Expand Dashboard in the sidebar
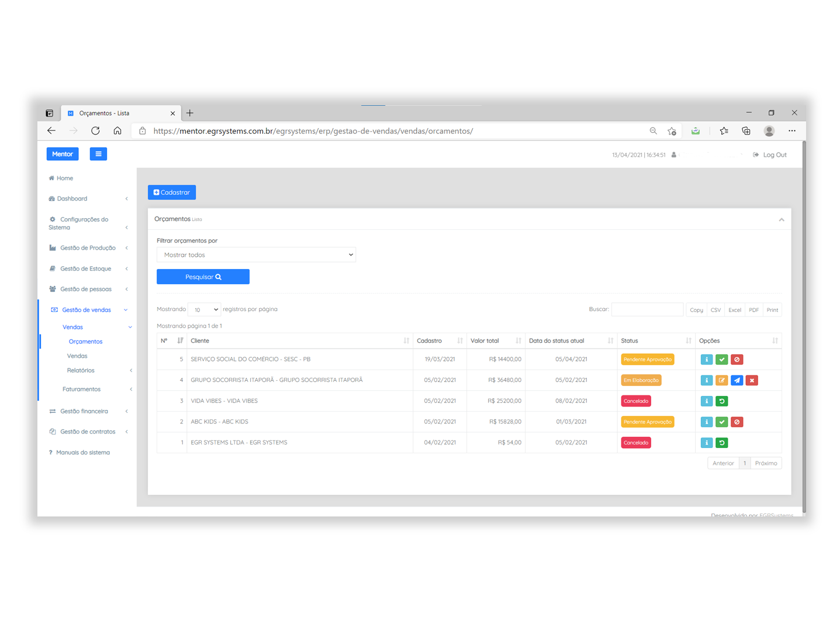Screen dimensions: 840x627 click(x=88, y=199)
